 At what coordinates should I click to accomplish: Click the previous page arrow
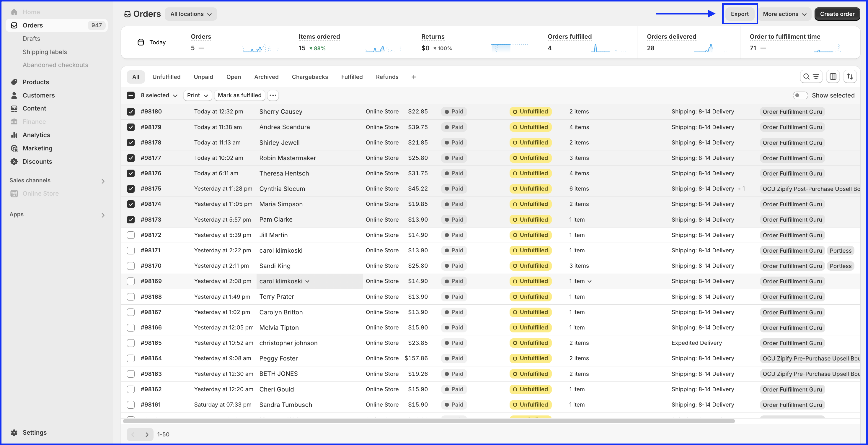[x=133, y=435]
